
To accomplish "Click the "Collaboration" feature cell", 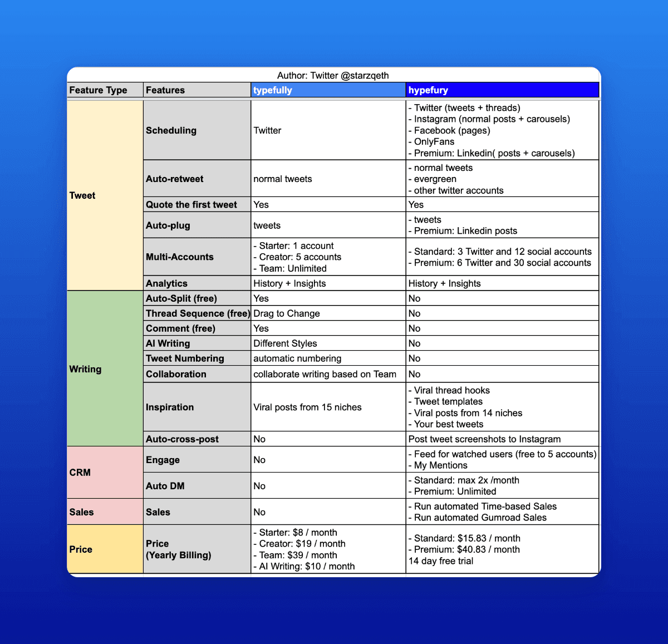I will (x=197, y=374).
